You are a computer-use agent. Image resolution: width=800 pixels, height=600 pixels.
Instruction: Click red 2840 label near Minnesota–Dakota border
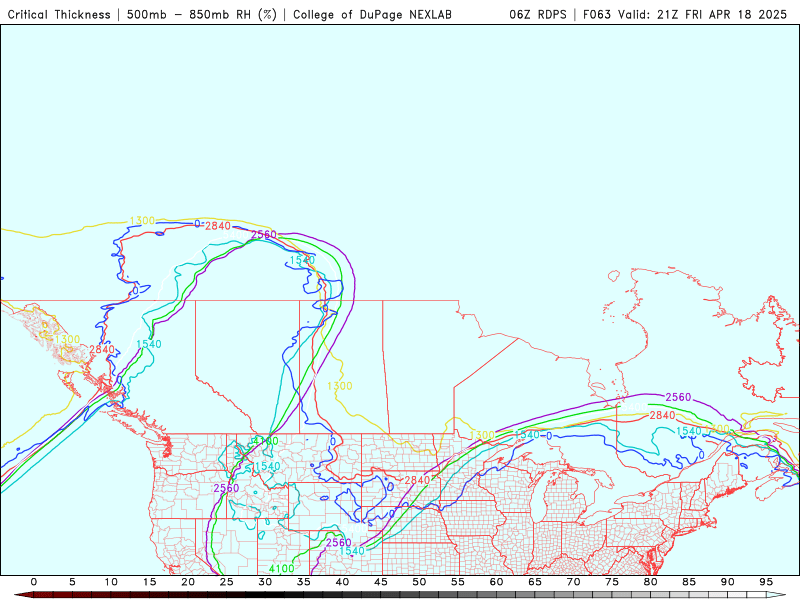coord(417,480)
